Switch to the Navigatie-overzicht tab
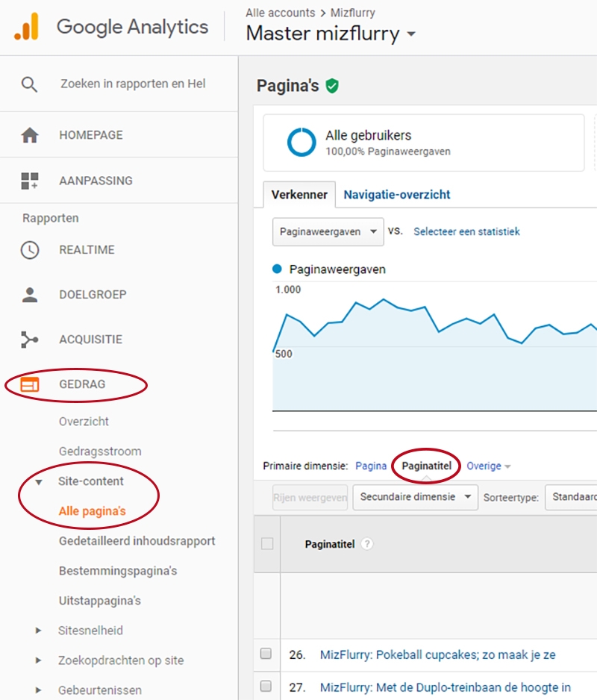 (398, 194)
